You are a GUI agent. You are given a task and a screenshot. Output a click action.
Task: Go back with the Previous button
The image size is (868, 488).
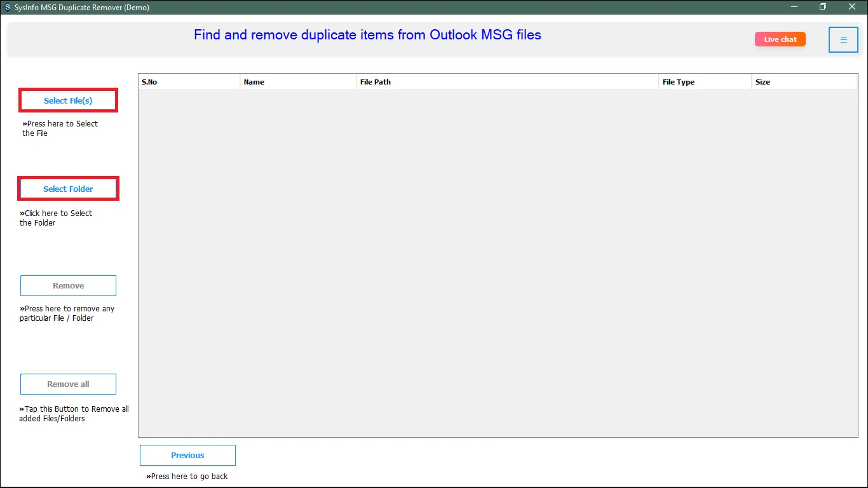point(187,456)
